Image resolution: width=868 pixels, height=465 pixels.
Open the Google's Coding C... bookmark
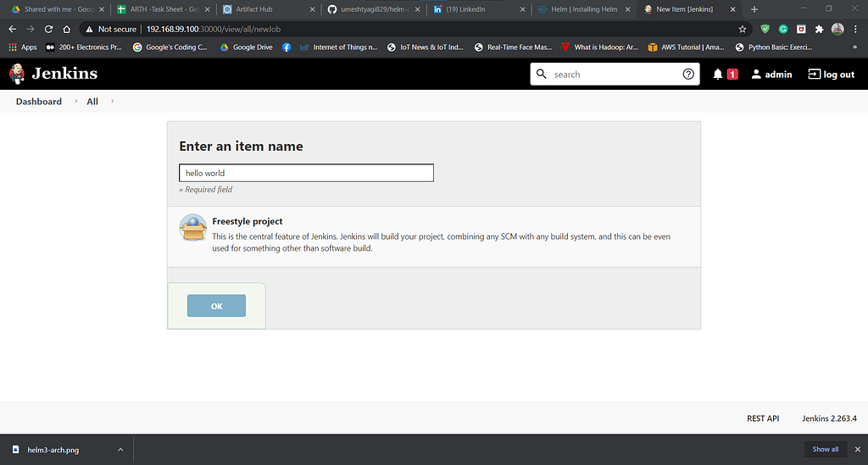click(x=170, y=47)
